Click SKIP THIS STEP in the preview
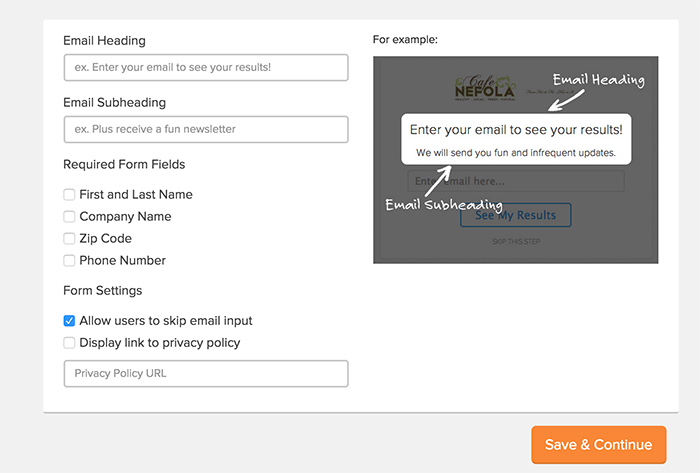The height and width of the screenshot is (473, 700). (516, 241)
